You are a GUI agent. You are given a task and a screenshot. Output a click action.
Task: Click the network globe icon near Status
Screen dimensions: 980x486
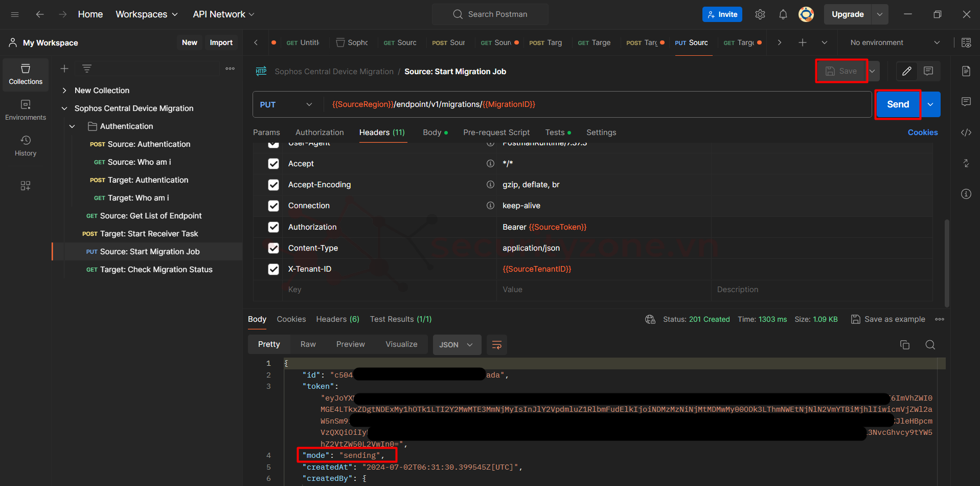coord(650,319)
